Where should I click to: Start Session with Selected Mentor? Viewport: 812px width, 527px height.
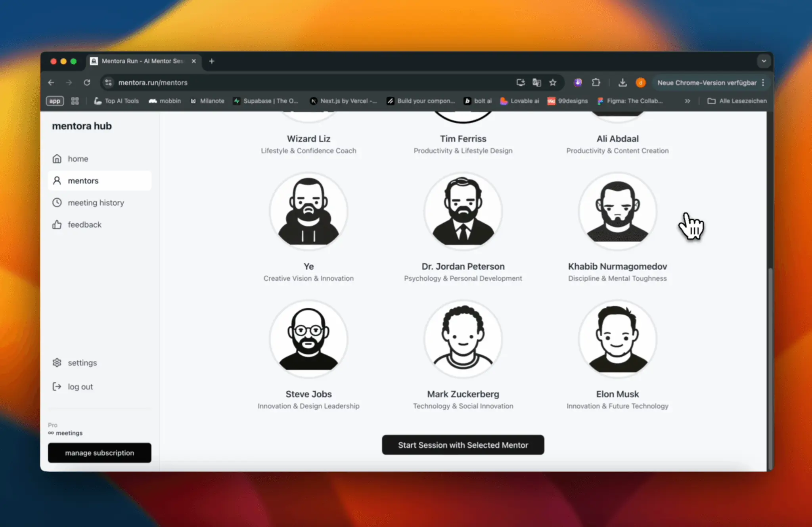click(463, 445)
